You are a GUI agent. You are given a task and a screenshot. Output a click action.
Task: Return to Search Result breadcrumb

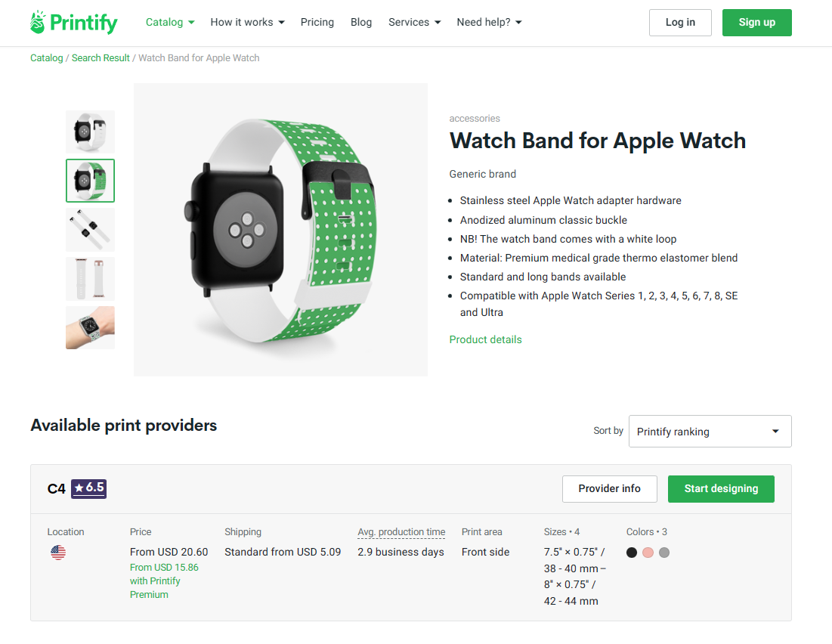[x=101, y=58]
